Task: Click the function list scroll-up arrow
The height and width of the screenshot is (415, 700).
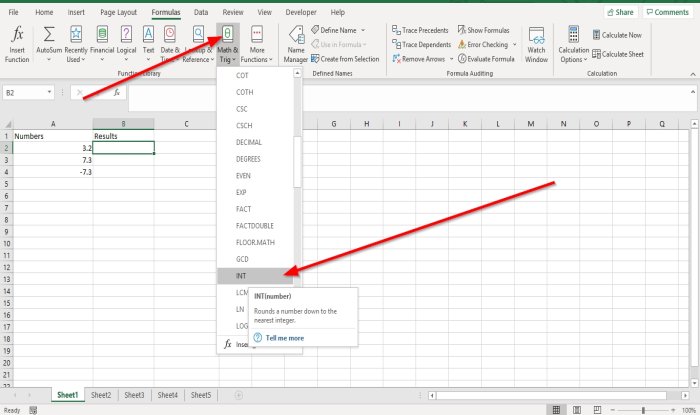Action: 297,73
